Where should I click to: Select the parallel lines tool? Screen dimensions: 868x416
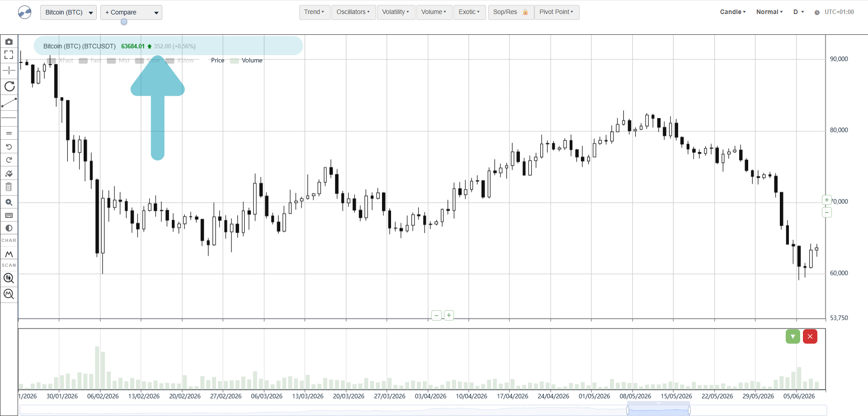(9, 133)
